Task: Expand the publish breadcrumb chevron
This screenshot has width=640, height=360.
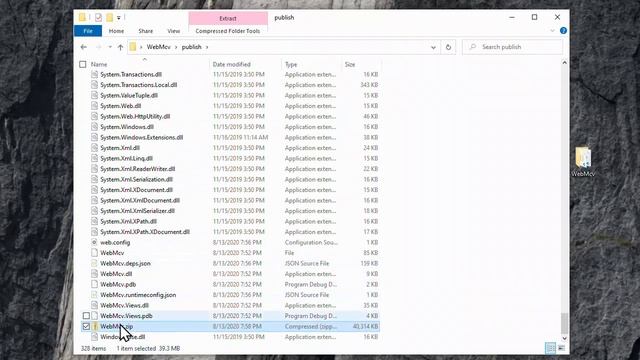Action: click(x=207, y=47)
